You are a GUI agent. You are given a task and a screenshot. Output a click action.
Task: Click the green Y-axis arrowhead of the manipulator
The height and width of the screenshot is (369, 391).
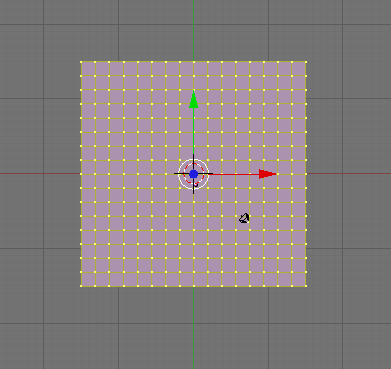pos(193,99)
